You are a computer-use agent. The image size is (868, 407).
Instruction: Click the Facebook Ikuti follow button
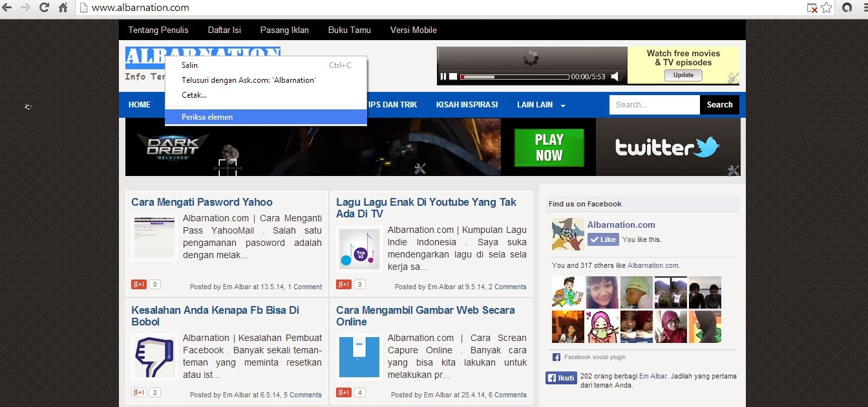(x=561, y=378)
